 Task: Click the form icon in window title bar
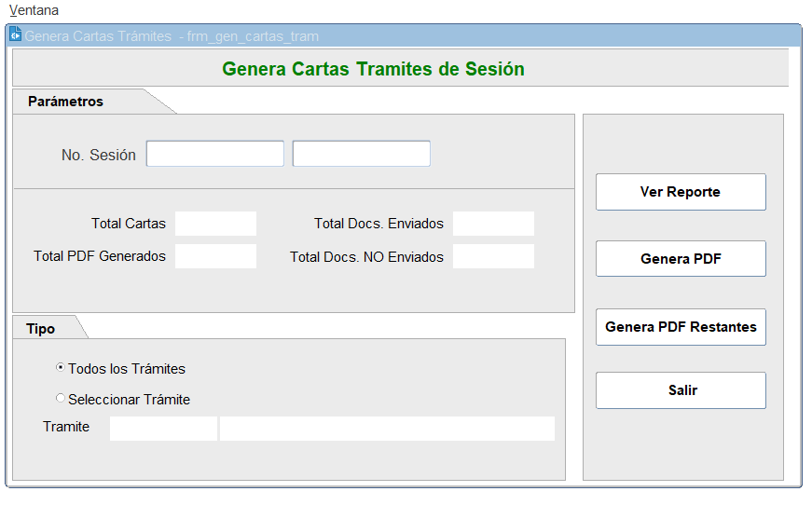[15, 36]
